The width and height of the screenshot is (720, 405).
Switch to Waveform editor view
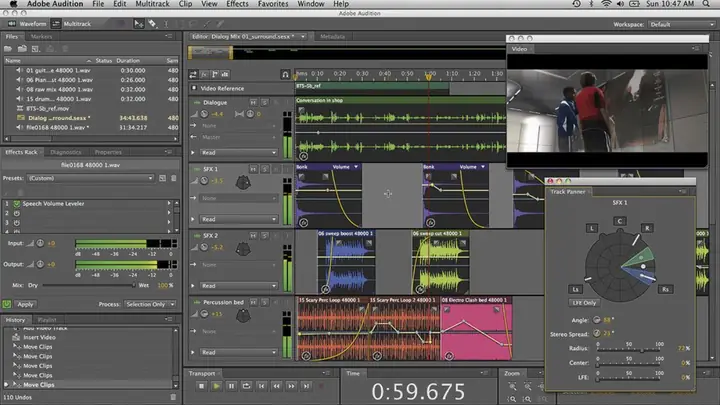tap(28, 24)
